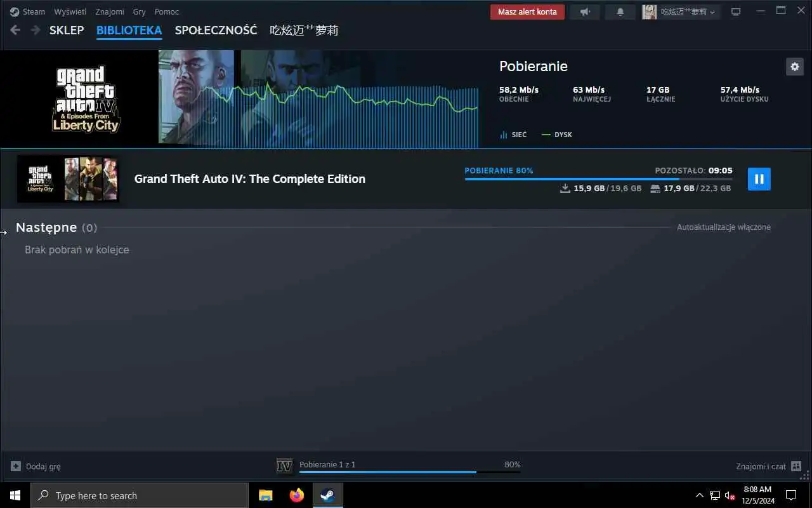The image size is (812, 508).
Task: Maximize the Steam window
Action: pyautogui.click(x=781, y=11)
